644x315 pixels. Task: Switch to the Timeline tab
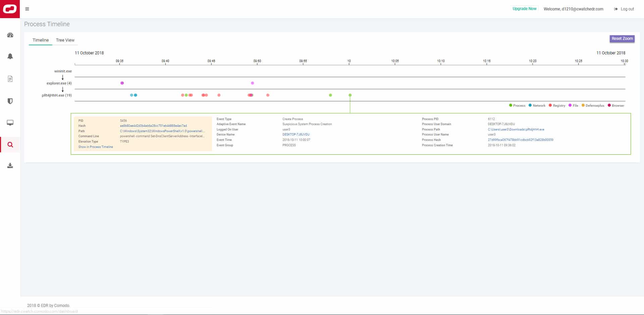41,40
